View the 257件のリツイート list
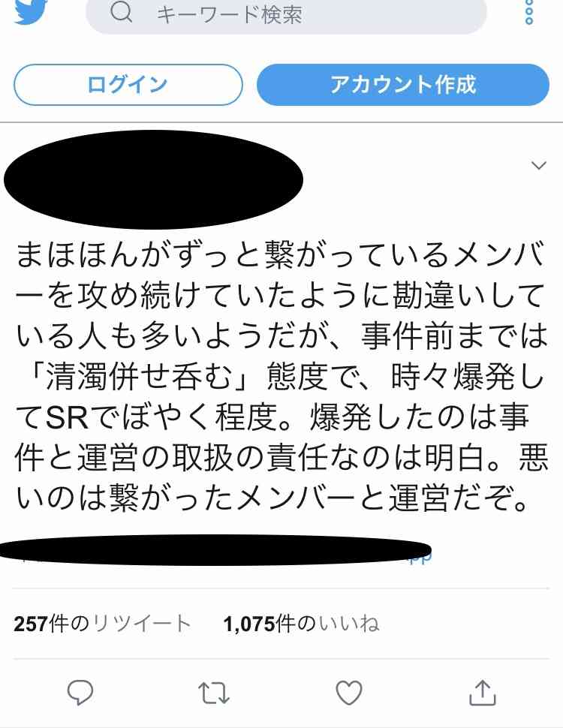The image size is (563, 728). [102, 624]
